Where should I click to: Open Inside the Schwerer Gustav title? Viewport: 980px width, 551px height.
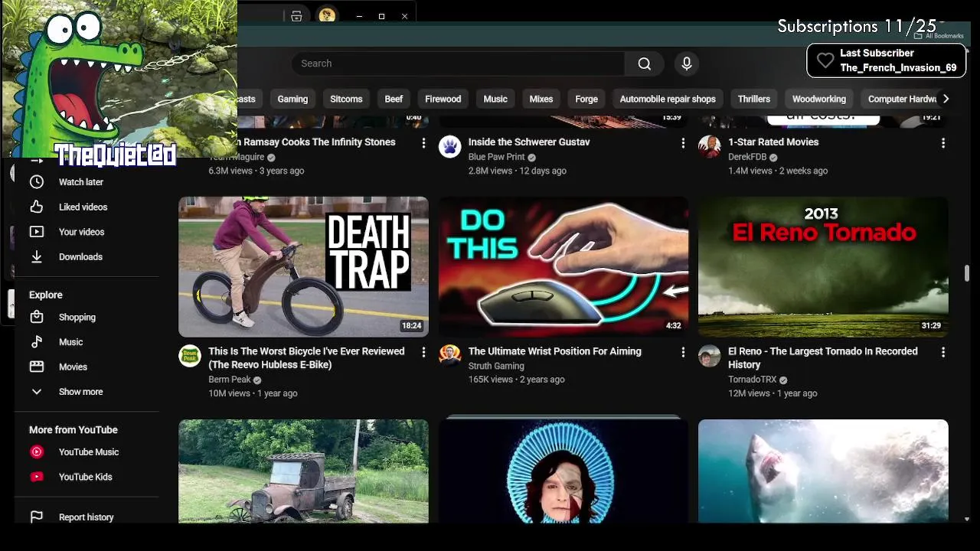(x=529, y=142)
